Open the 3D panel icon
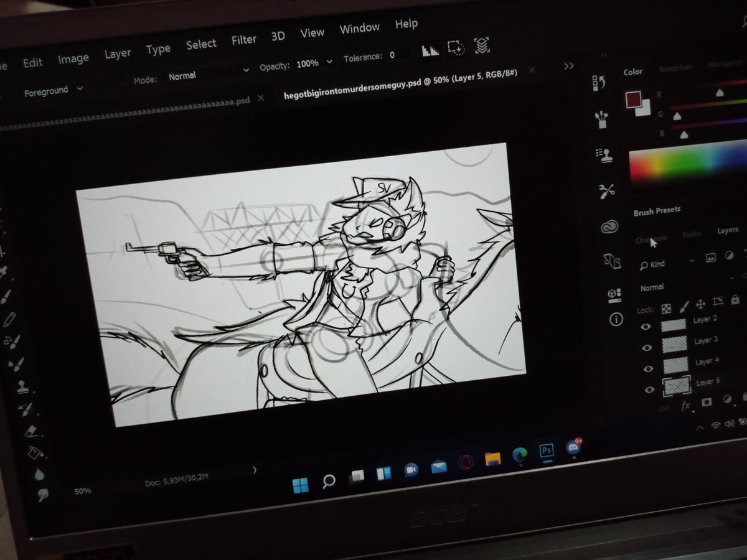This screenshot has width=747, height=560. 612,263
